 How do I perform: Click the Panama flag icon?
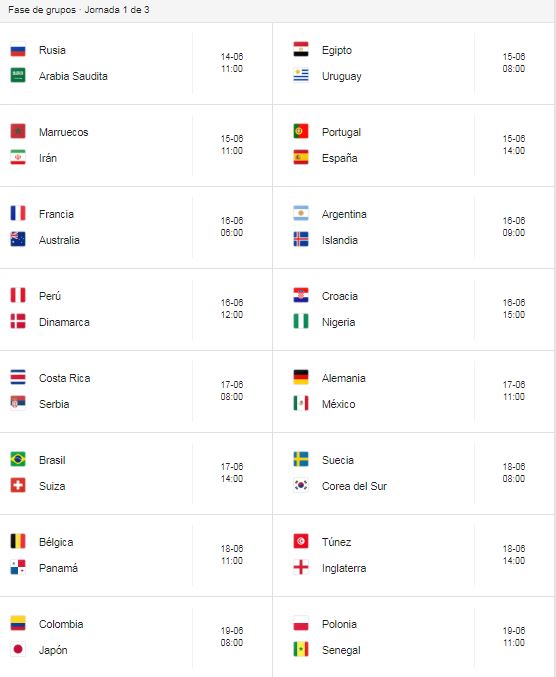tap(18, 567)
